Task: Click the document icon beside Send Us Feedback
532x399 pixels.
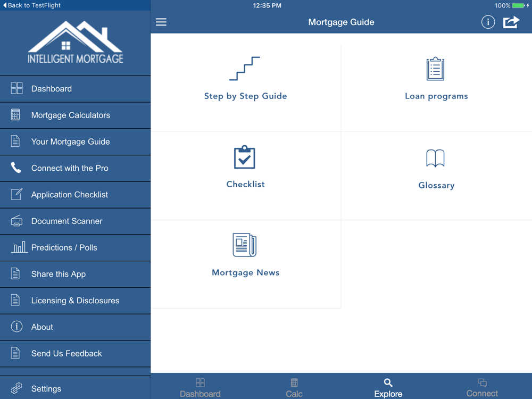Action: point(15,353)
